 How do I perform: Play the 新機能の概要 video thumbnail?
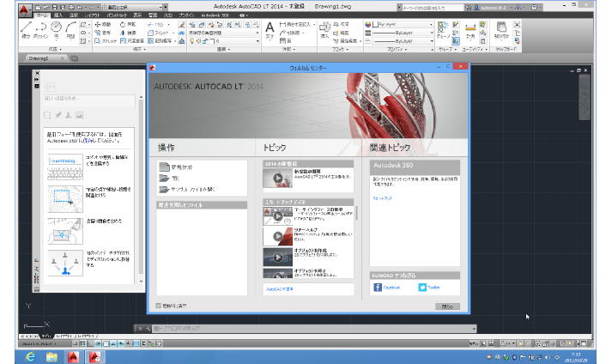(278, 178)
